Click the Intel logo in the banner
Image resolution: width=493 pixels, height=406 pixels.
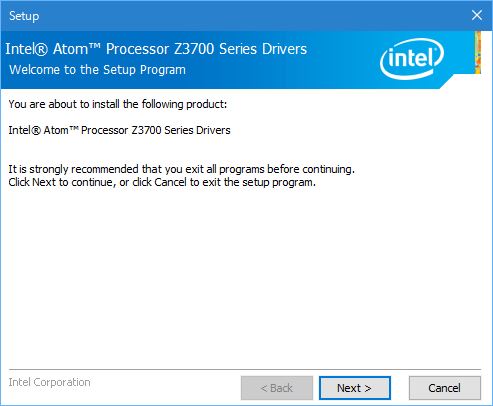tap(412, 59)
